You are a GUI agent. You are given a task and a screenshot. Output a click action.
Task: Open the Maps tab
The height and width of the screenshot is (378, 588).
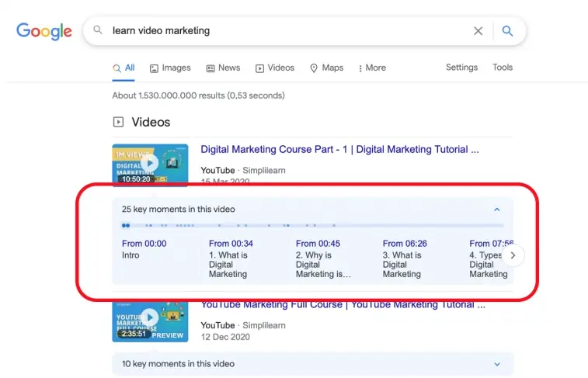pos(327,68)
